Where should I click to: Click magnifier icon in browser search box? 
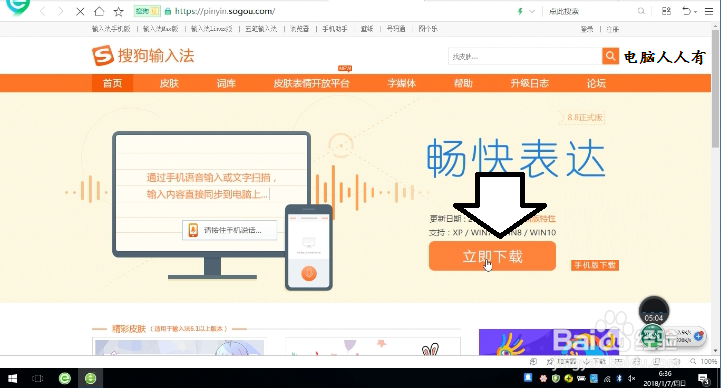click(641, 11)
